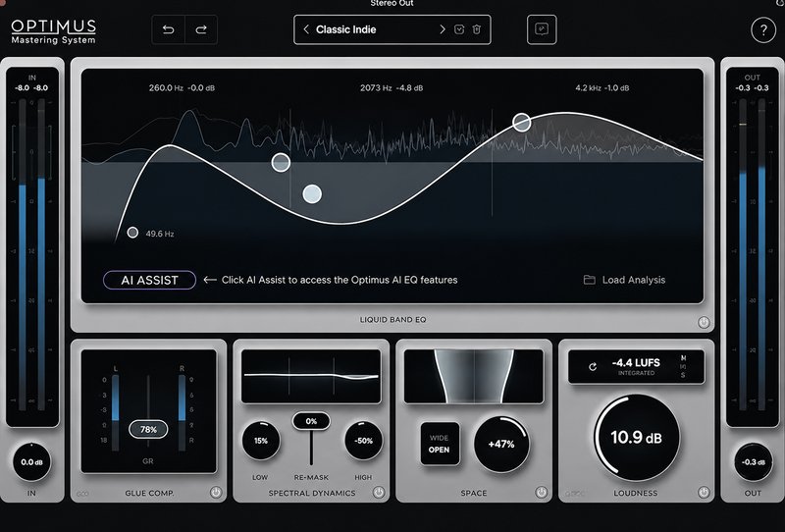Toggle the Spectral Dynamics power button
785x532 pixels.
click(x=379, y=492)
